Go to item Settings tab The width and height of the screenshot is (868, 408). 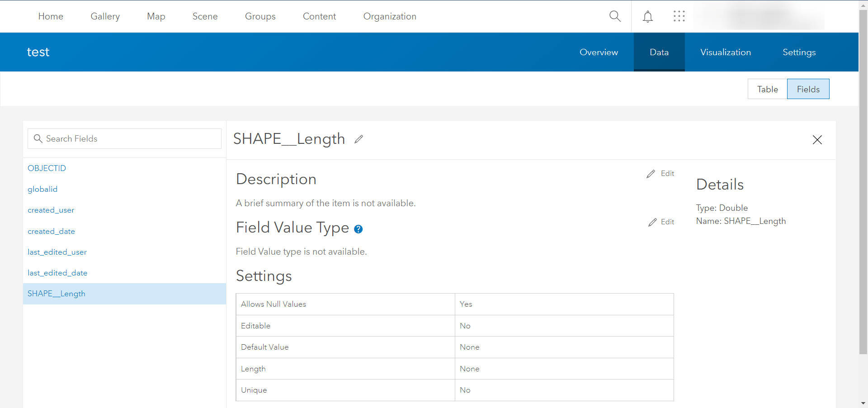799,52
